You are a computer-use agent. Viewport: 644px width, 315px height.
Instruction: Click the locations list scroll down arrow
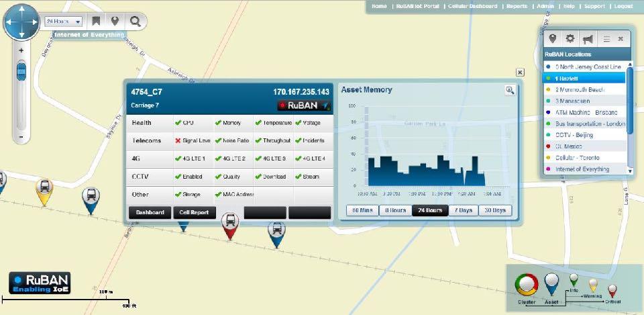tap(631, 170)
